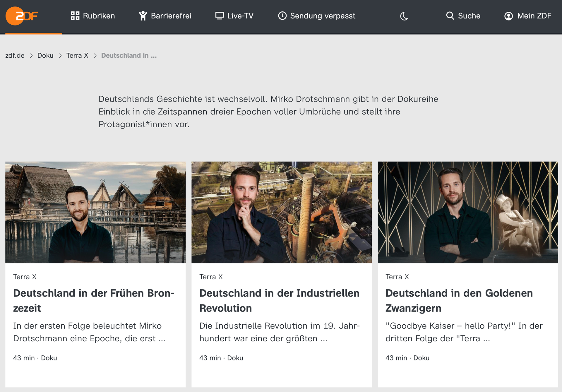The height and width of the screenshot is (392, 562).
Task: Open Sendung verpasst menu item
Action: [x=323, y=16]
